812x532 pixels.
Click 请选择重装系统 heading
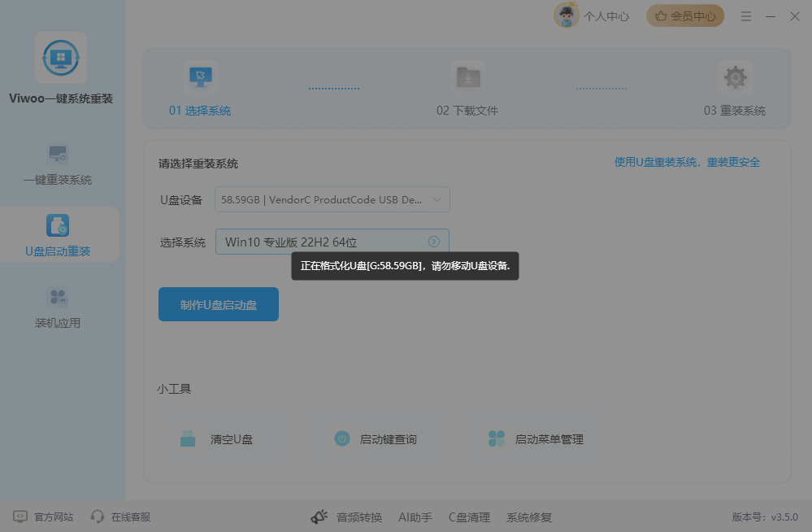point(198,164)
